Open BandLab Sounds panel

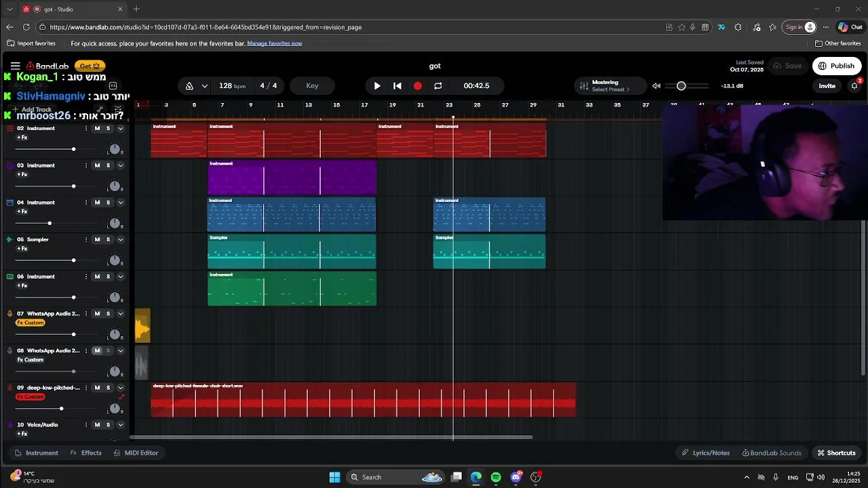click(772, 453)
